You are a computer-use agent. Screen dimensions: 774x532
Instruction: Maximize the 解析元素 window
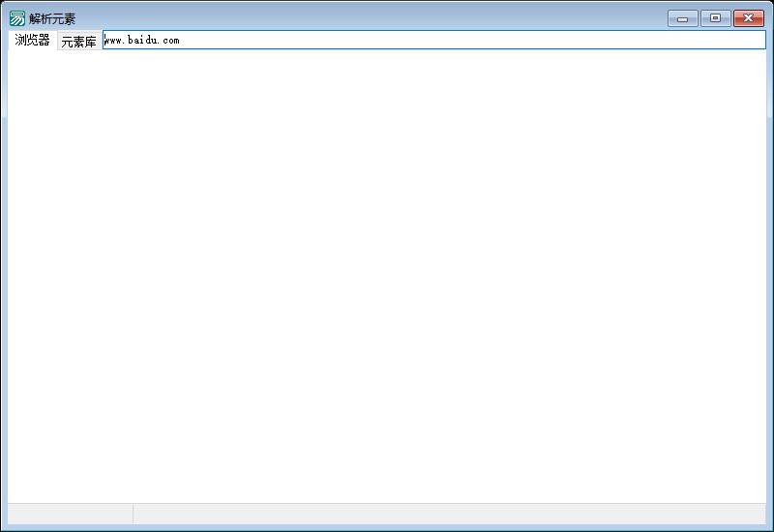pyautogui.click(x=715, y=18)
